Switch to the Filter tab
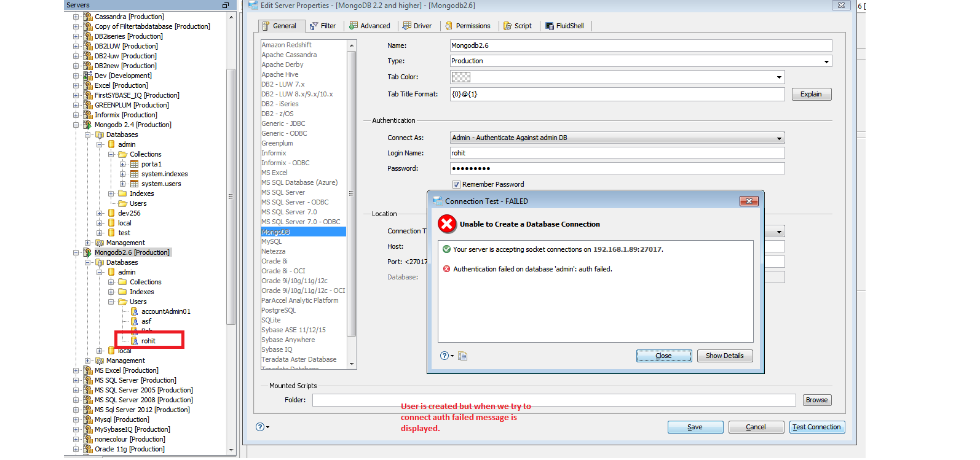The image size is (980, 460). pos(323,26)
